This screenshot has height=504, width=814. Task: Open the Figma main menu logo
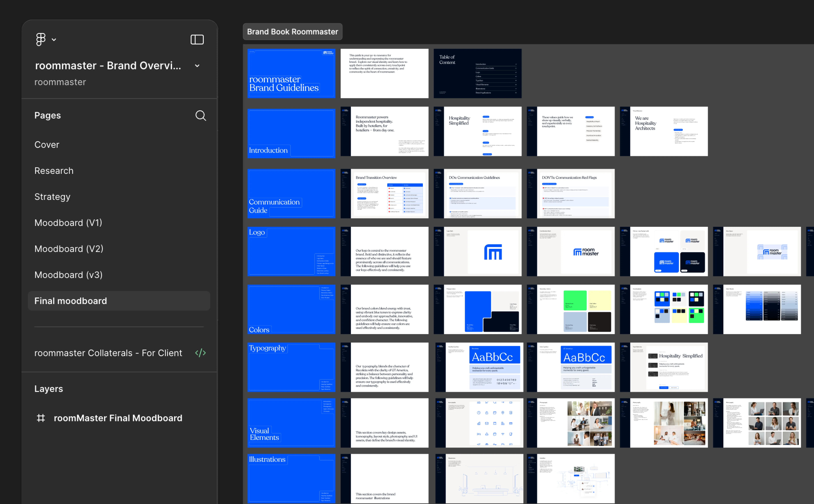click(x=41, y=39)
